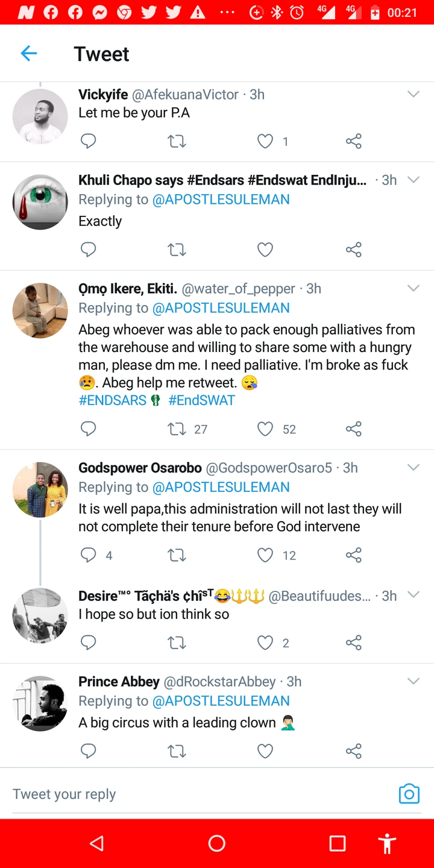The width and height of the screenshot is (434, 868).
Task: Like the Khuli Chapo 'Exactly' tweet
Action: pyautogui.click(x=265, y=250)
